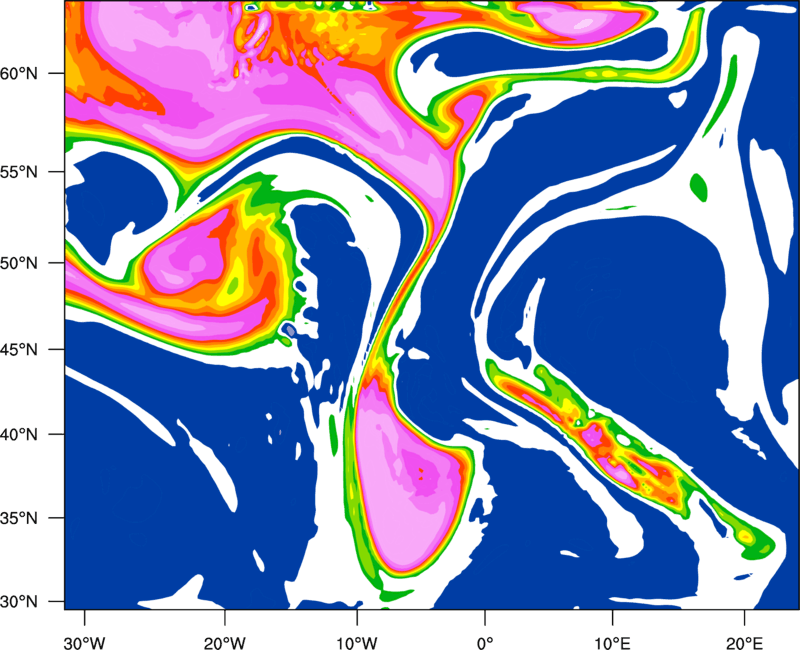Click the 30°N latitude label
Image resolution: width=800 pixels, height=650 pixels.
tap(19, 602)
